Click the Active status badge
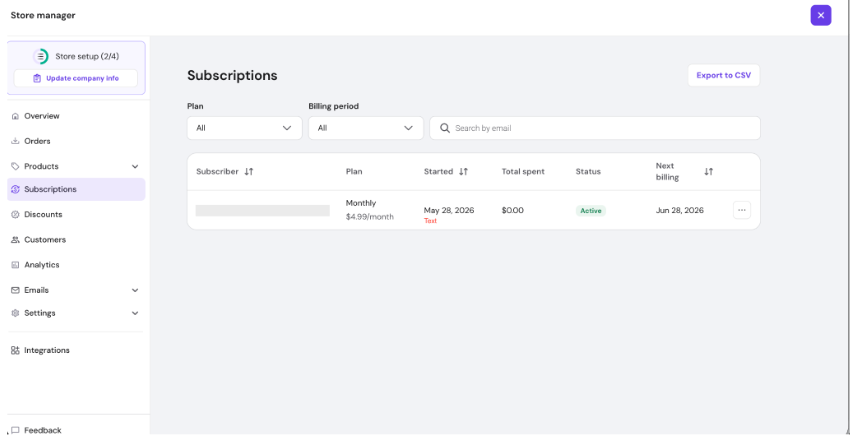850x440 pixels. click(x=591, y=210)
